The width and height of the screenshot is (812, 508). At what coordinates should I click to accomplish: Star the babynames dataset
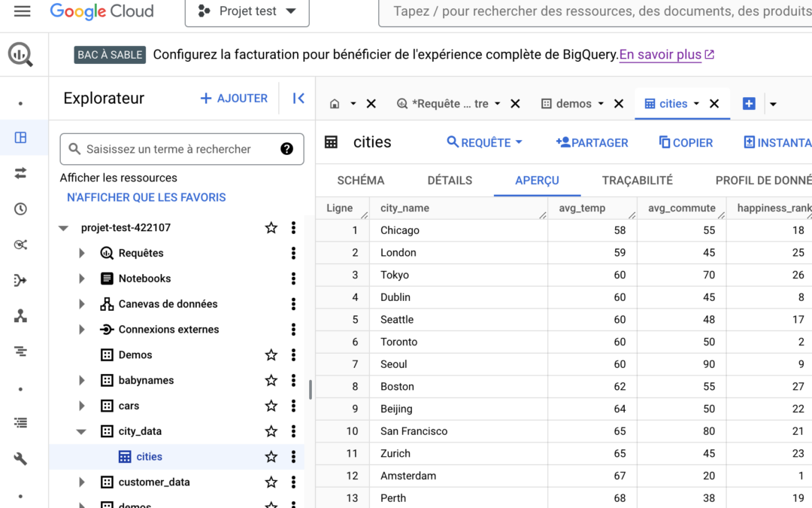click(271, 381)
